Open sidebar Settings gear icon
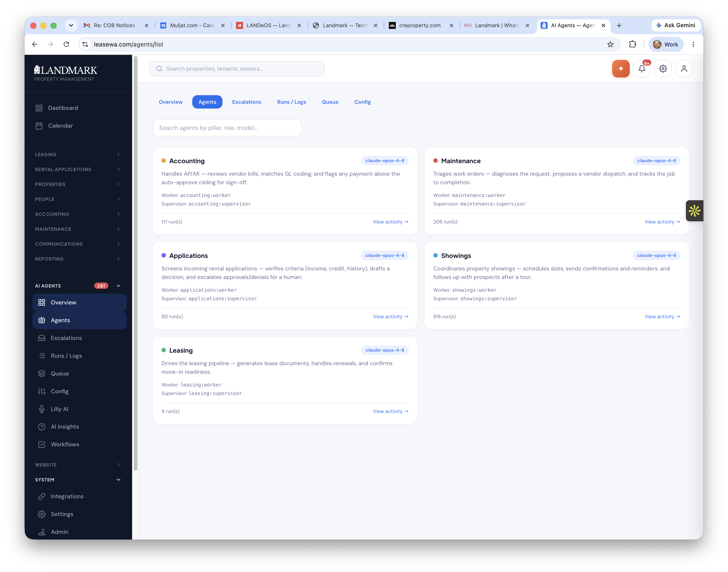728x572 pixels. (x=41, y=514)
